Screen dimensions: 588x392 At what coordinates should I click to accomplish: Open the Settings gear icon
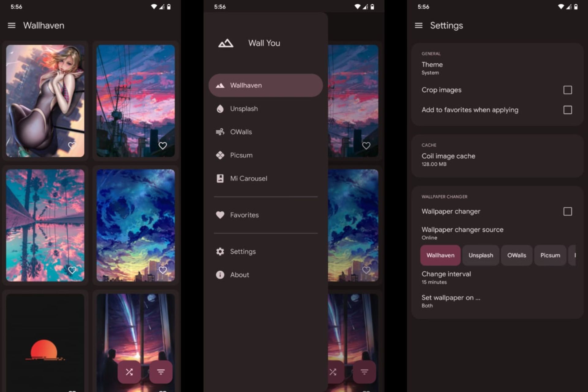[220, 251]
